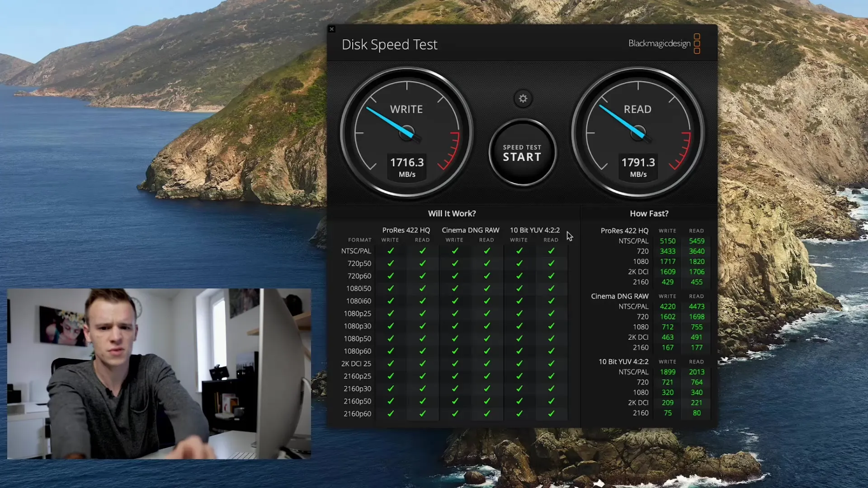Click ProRes write checkmark in NTSC/PAL row
This screenshot has height=488, width=868.
point(391,251)
